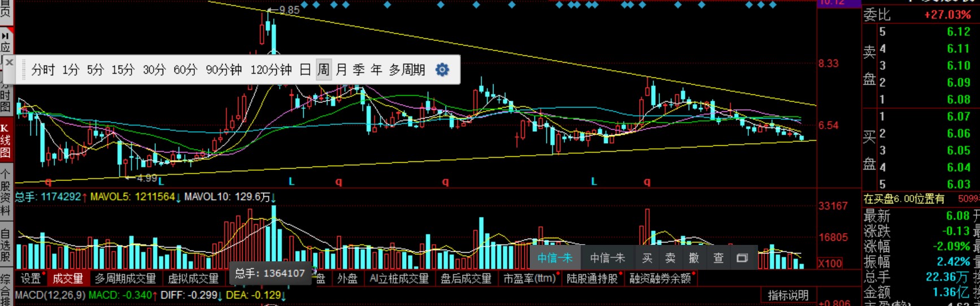
Task: Select the 陆股通持股 indicator tab
Action: click(593, 278)
